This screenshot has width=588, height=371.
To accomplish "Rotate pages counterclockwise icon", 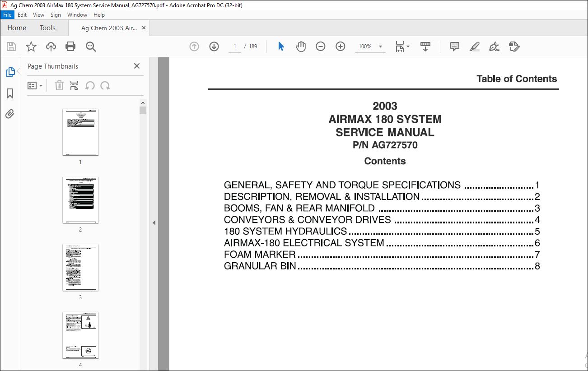I will coord(90,85).
